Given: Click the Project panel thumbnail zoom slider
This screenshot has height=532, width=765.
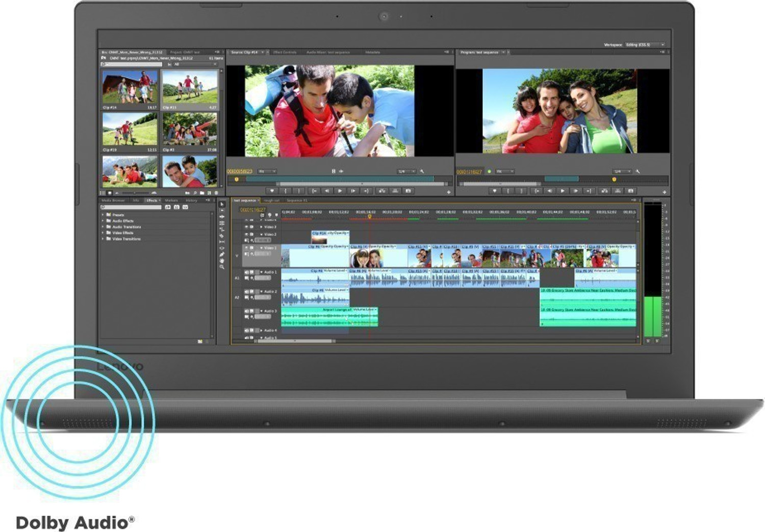Looking at the screenshot, I should (135, 193).
